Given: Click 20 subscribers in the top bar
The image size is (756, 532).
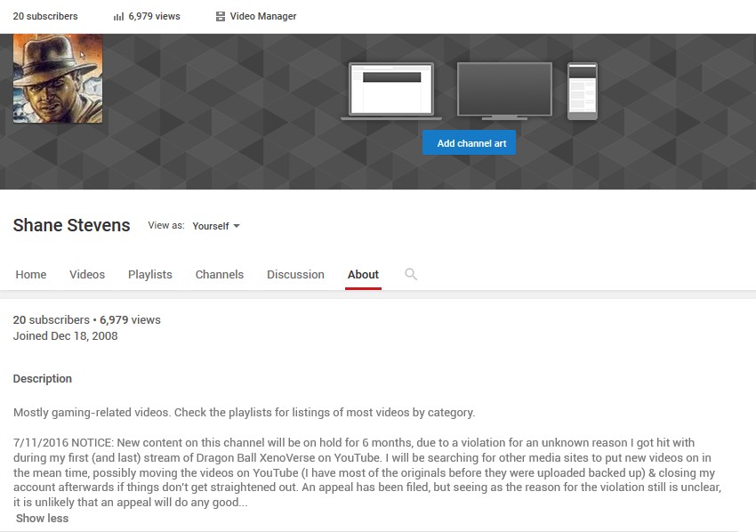Looking at the screenshot, I should [45, 17].
